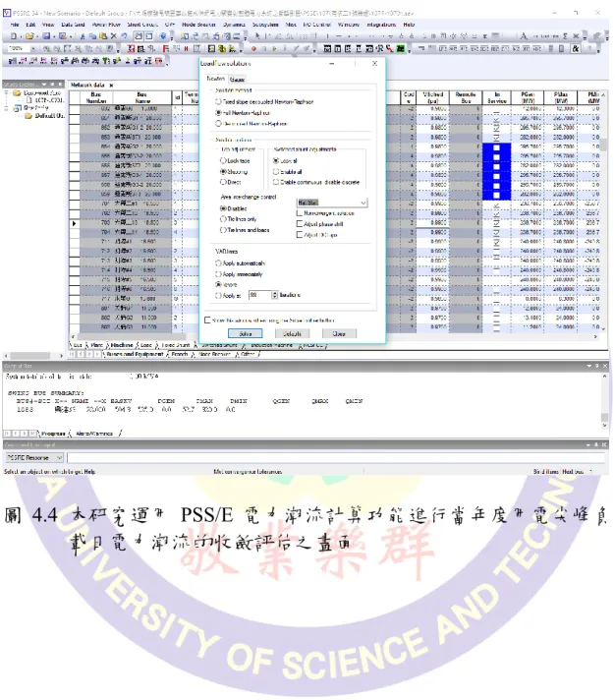
Task: Click the Defaults button
Action: coord(292,334)
